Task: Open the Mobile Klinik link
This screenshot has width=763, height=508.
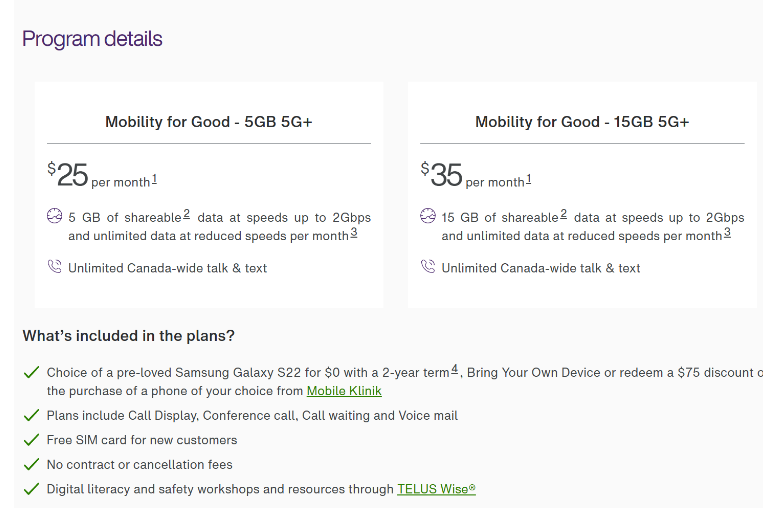Action: tap(344, 391)
